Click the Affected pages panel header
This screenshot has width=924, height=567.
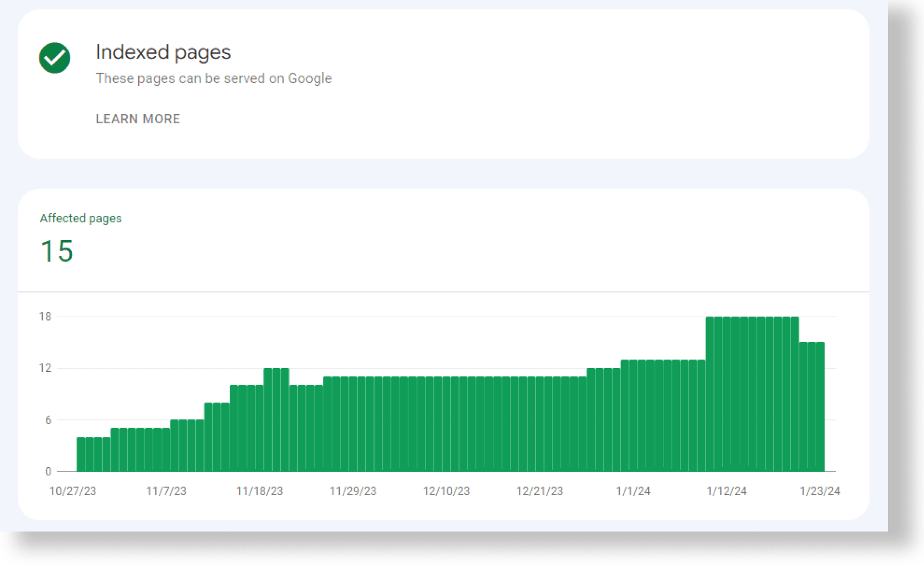[81, 218]
